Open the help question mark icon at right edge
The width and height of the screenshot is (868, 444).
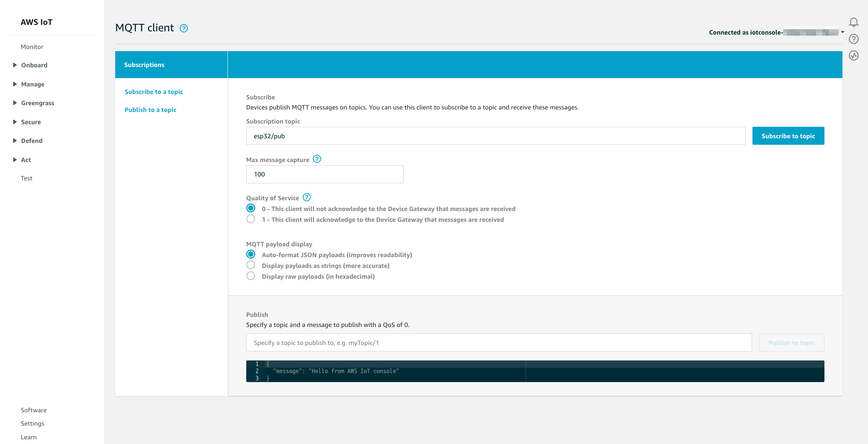[x=854, y=39]
